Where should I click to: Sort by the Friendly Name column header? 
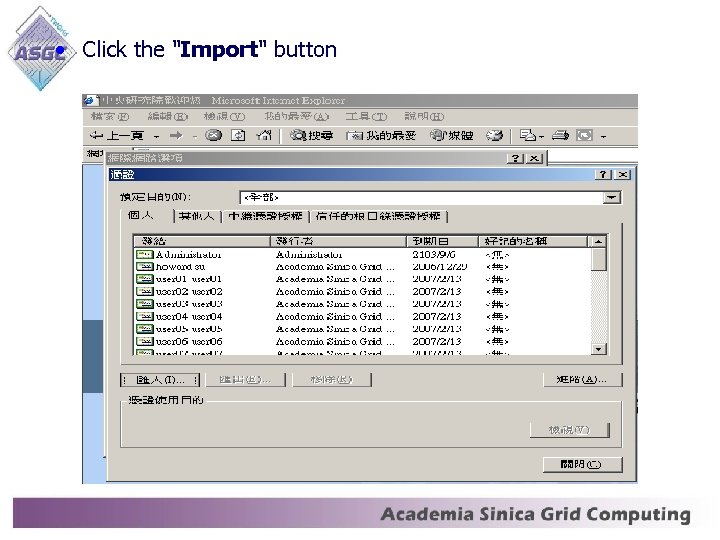533,241
